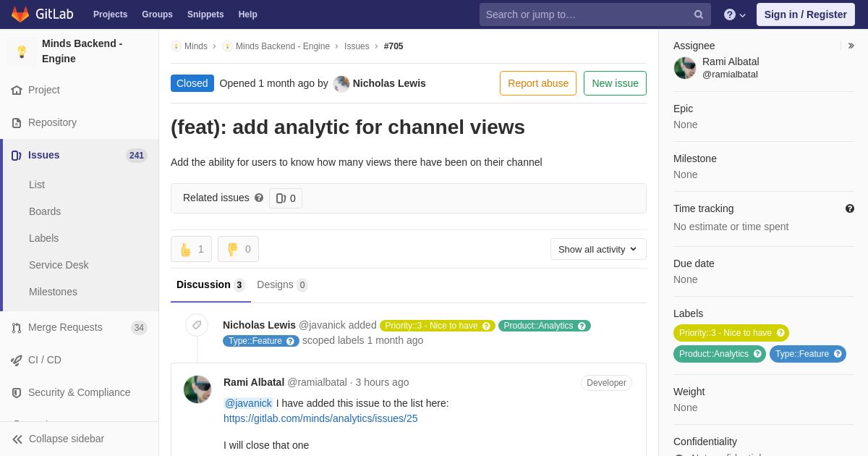This screenshot has height=456, width=868.
Task: Open Milestones in sidebar
Action: (53, 292)
